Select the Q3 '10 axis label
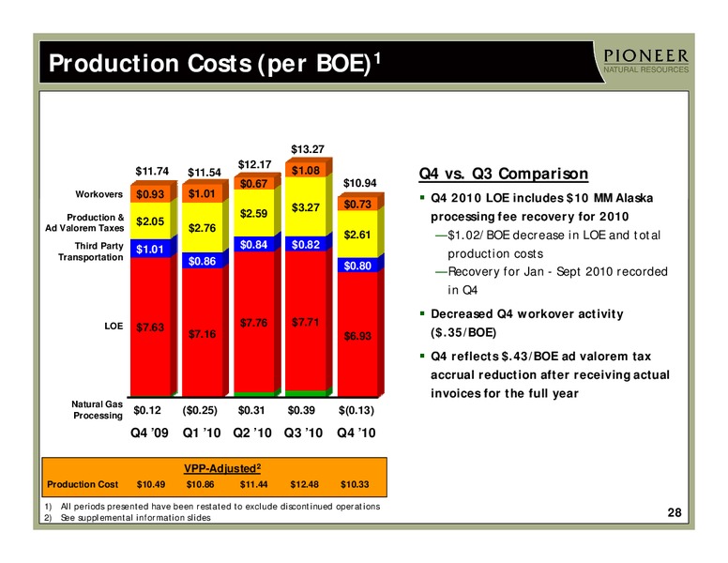 [x=303, y=433]
